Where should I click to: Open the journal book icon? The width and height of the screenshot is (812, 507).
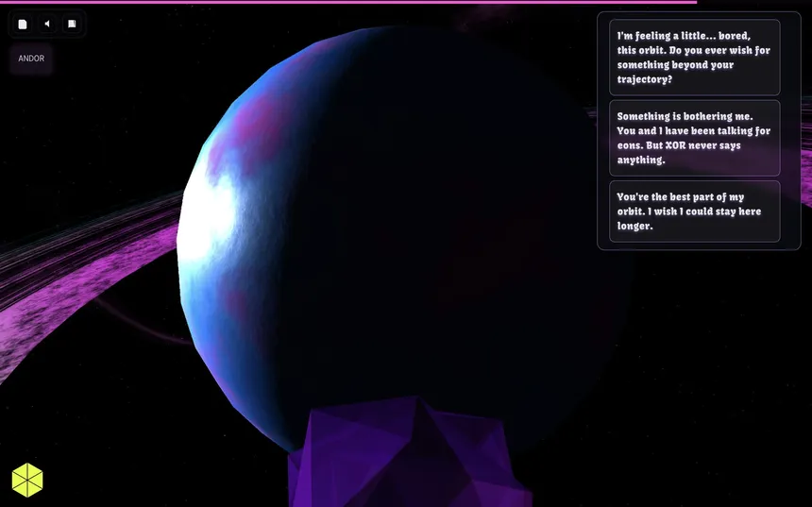click(71, 24)
